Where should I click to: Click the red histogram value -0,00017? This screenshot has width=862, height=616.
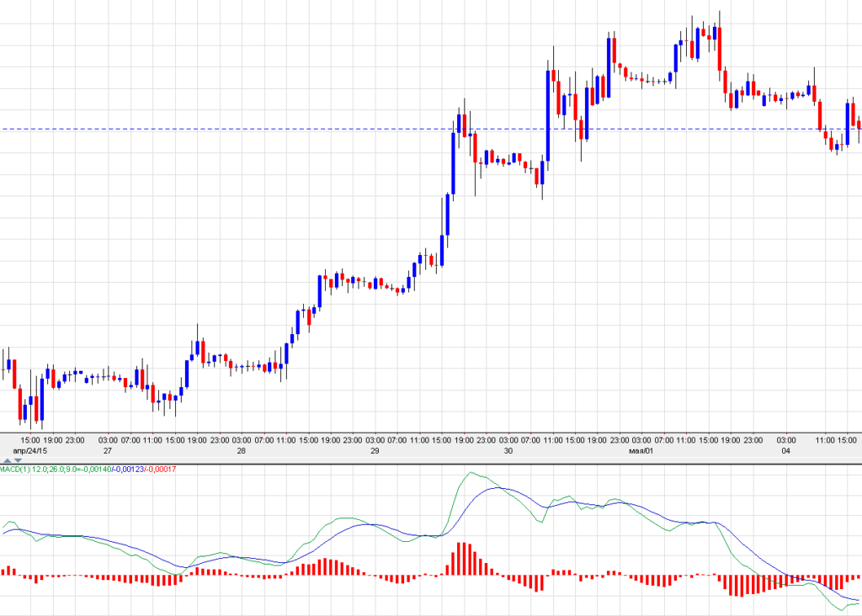pyautogui.click(x=163, y=469)
